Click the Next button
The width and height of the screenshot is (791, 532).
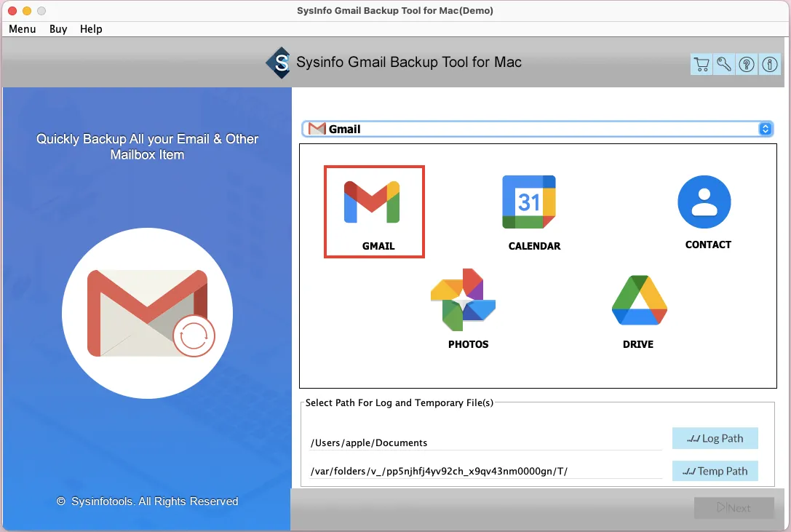[x=734, y=508]
